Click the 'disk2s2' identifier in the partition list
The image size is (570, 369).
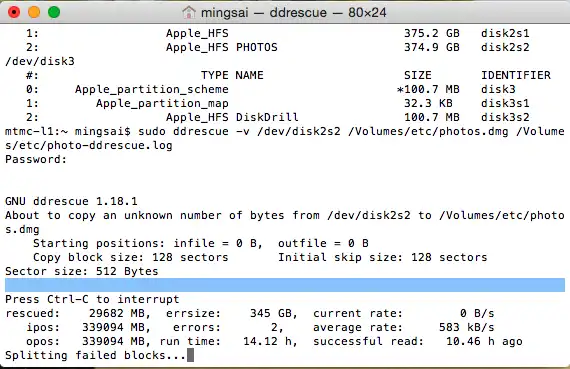pos(505,47)
